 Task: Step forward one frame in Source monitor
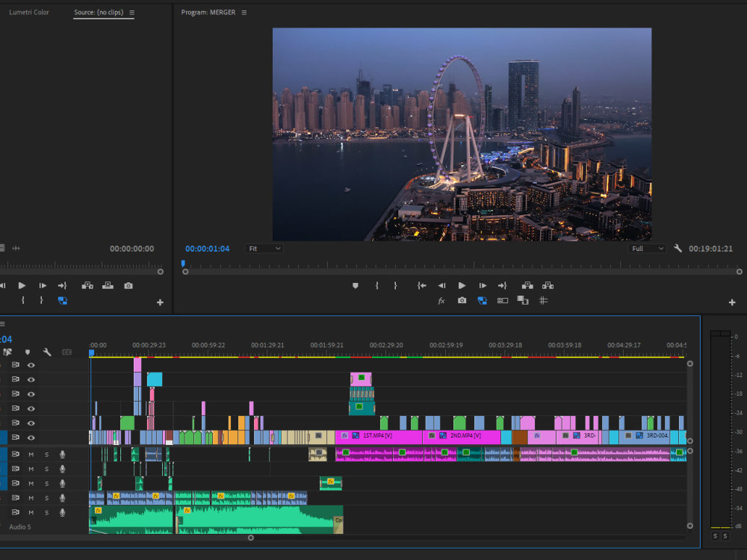[x=43, y=286]
